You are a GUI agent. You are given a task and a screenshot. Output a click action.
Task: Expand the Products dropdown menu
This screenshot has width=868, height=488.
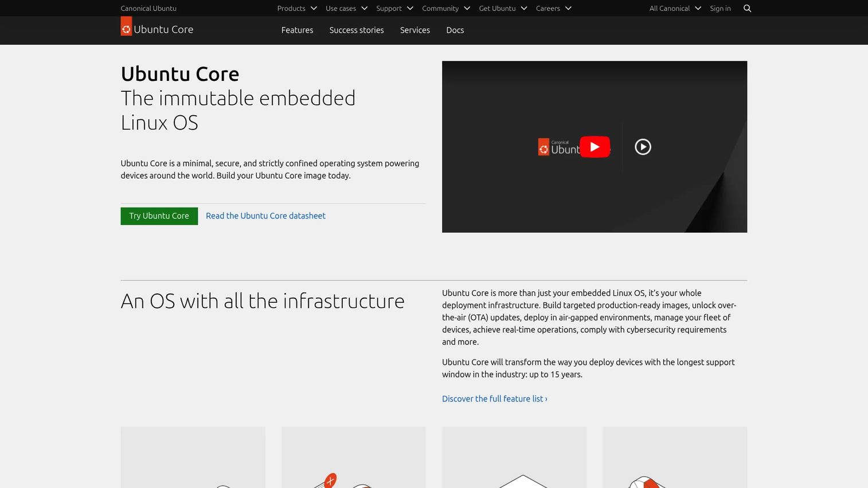[x=297, y=8]
